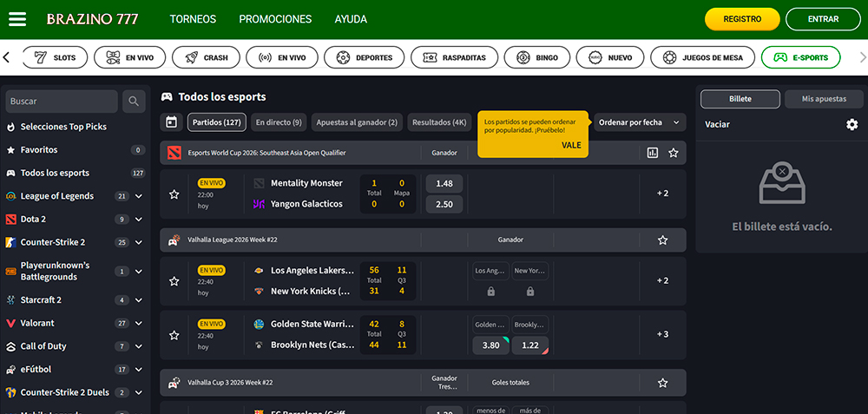This screenshot has width=868, height=414.
Task: Select the Partidos (127) filter
Action: 217,122
